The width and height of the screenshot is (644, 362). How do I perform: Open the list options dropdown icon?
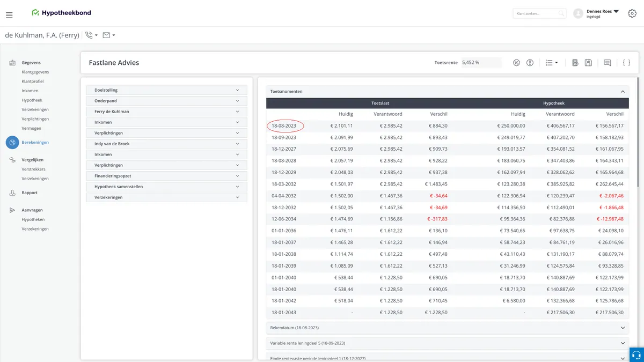pyautogui.click(x=552, y=63)
